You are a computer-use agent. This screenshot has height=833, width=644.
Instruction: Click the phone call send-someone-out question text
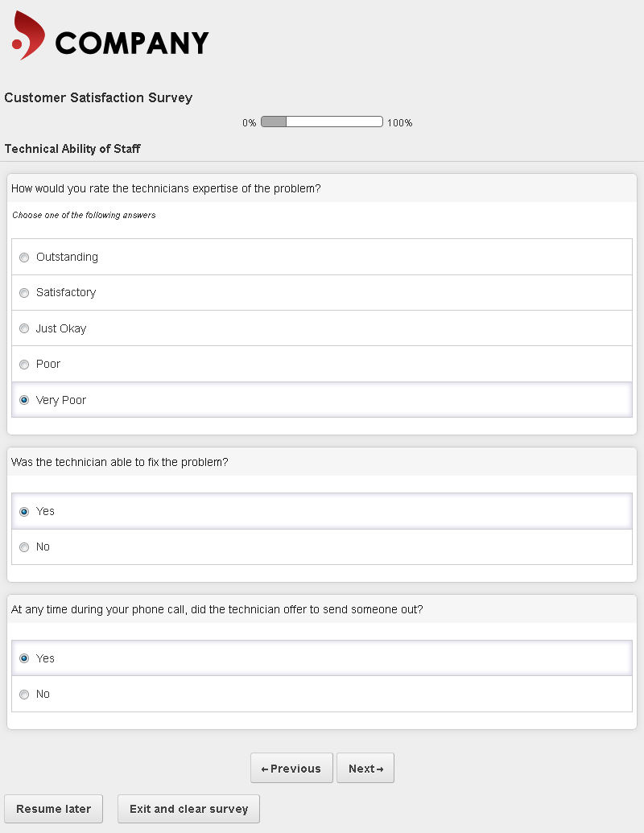pyautogui.click(x=217, y=610)
